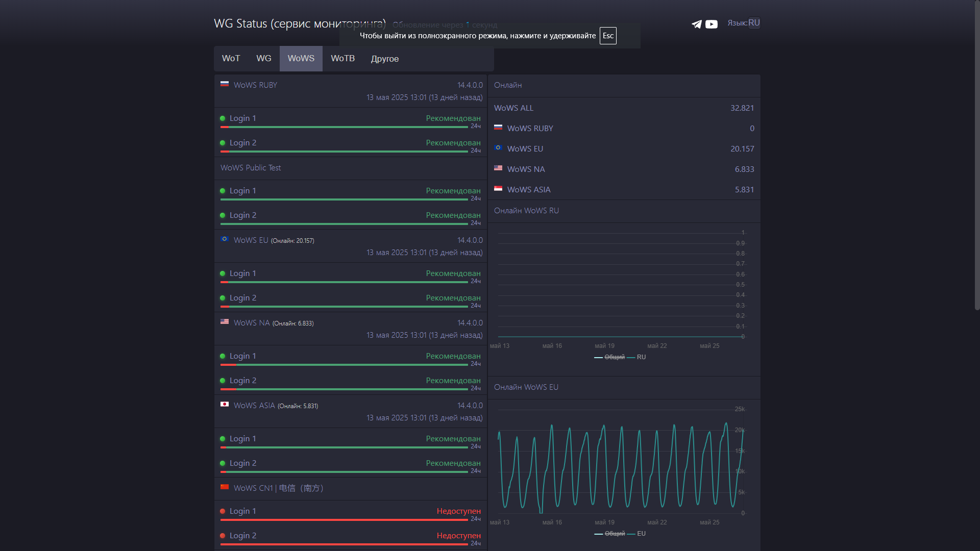Open the Другое tab
Viewport: 980px width, 551px height.
point(385,59)
